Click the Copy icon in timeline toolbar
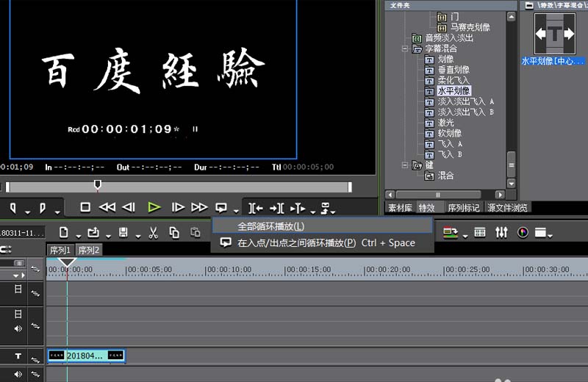The image size is (588, 382). (x=174, y=232)
